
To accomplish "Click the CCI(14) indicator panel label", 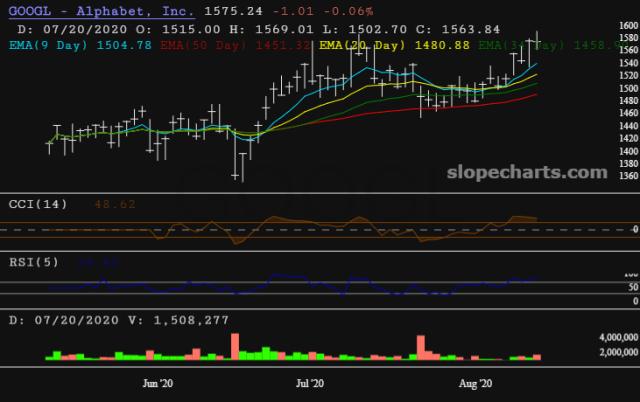I will pos(38,204).
